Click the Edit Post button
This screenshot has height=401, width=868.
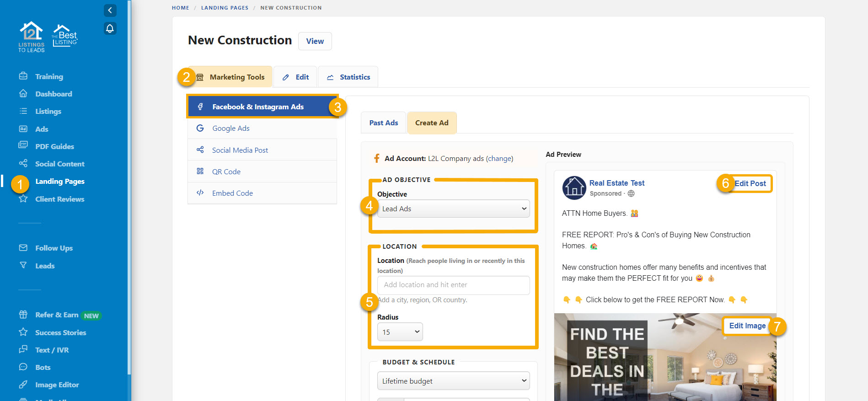tap(750, 183)
